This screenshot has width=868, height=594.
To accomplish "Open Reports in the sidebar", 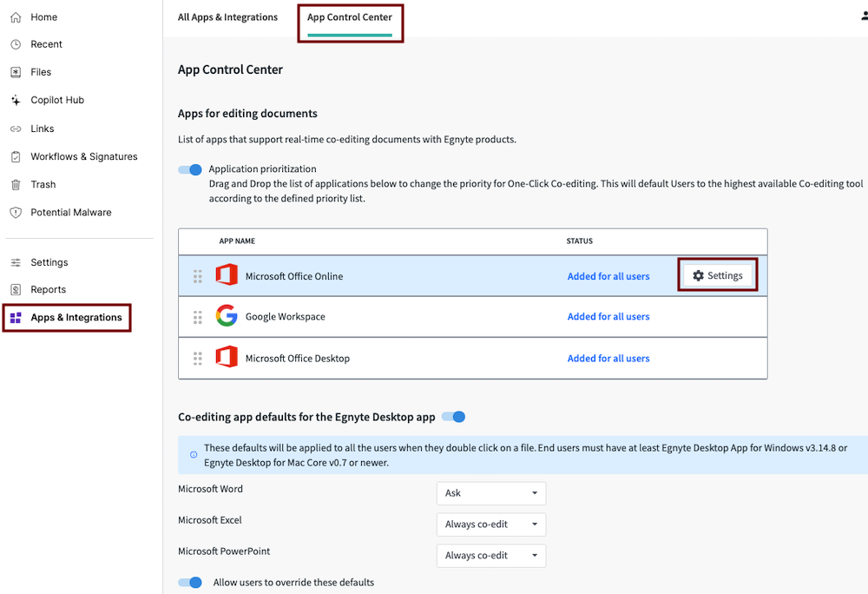I will pyautogui.click(x=48, y=289).
